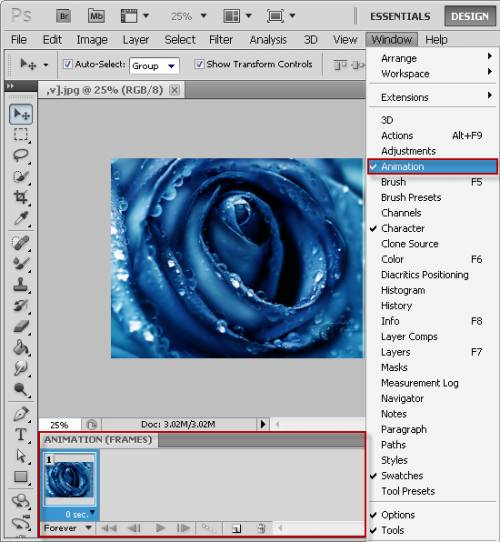Image resolution: width=500 pixels, height=542 pixels.
Task: Uncheck Show Transform Controls
Action: pyautogui.click(x=199, y=64)
